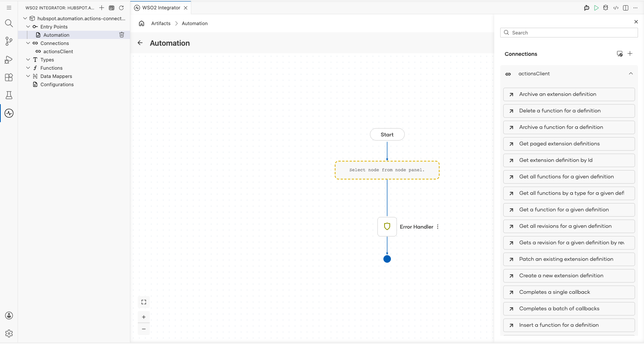
Task: Choose Get all revisions for a given definition
Action: (x=569, y=226)
